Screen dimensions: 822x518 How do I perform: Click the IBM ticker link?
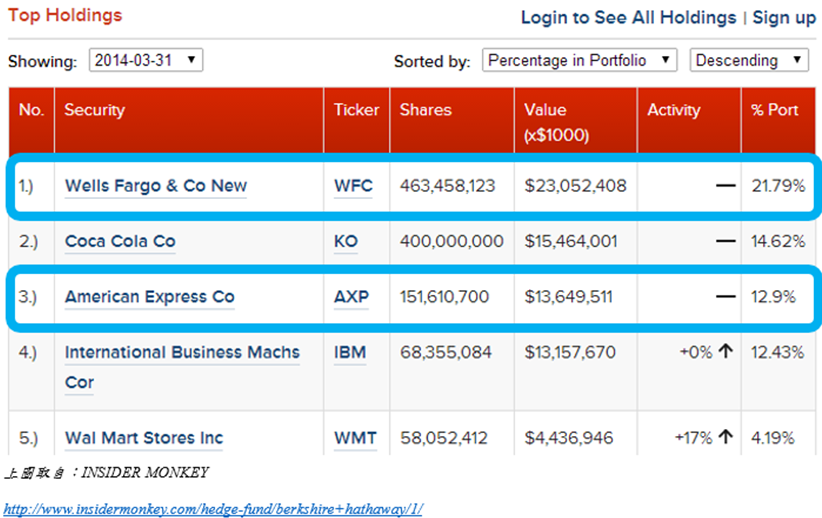pyautogui.click(x=350, y=352)
